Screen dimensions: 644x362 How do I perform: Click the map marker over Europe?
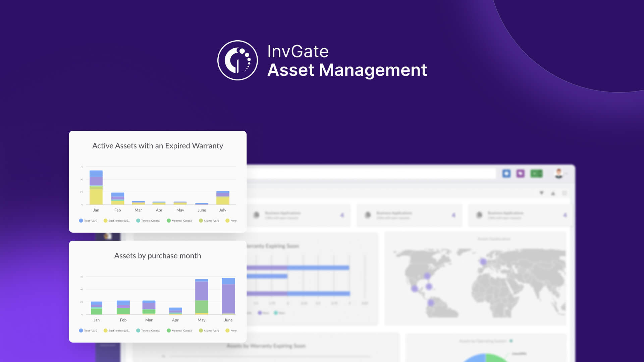coord(483,261)
